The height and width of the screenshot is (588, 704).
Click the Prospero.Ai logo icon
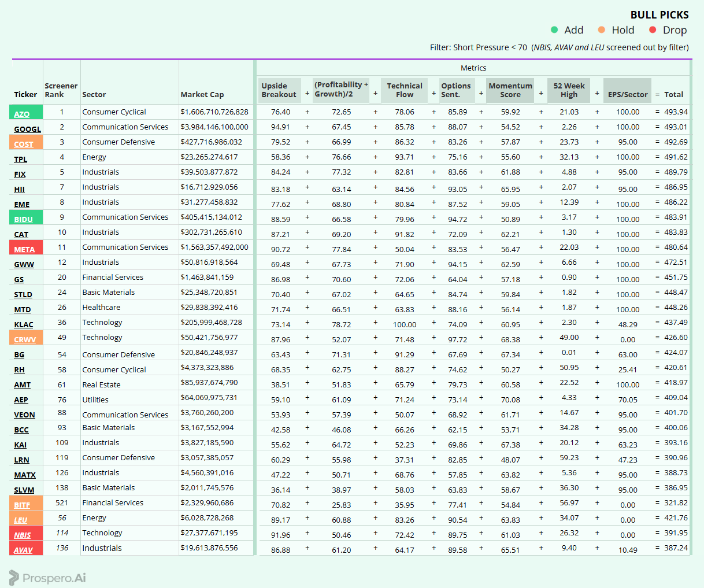click(14, 578)
